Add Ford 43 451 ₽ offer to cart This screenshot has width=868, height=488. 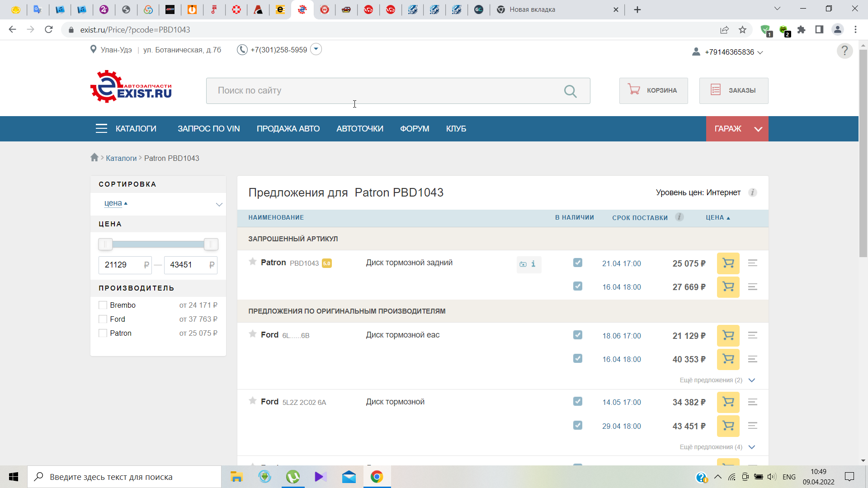728,426
